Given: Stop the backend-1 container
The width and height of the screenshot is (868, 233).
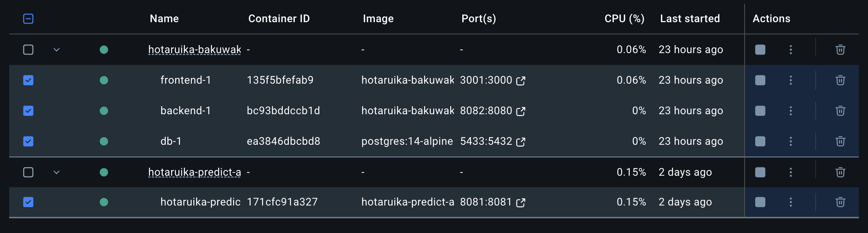Looking at the screenshot, I should click(760, 111).
